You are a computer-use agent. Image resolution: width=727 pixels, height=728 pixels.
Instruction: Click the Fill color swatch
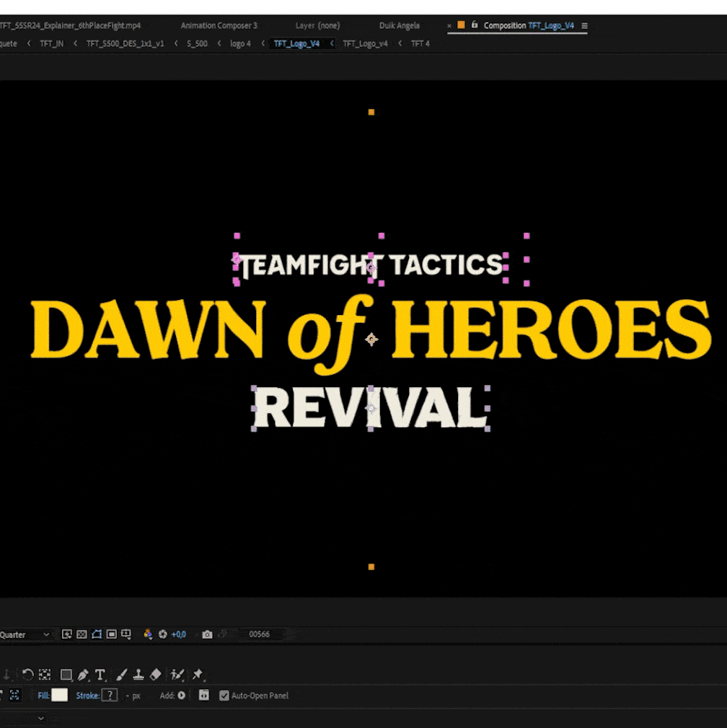(x=59, y=695)
